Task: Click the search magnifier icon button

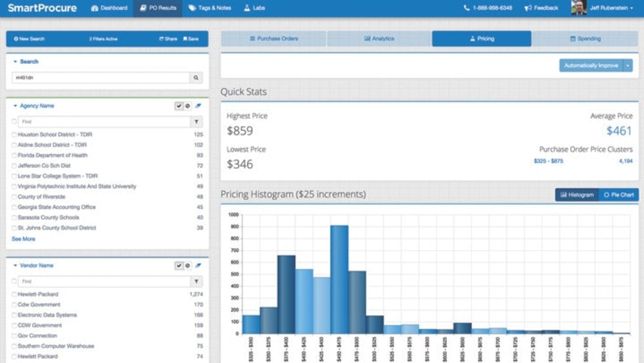Action: (x=196, y=78)
